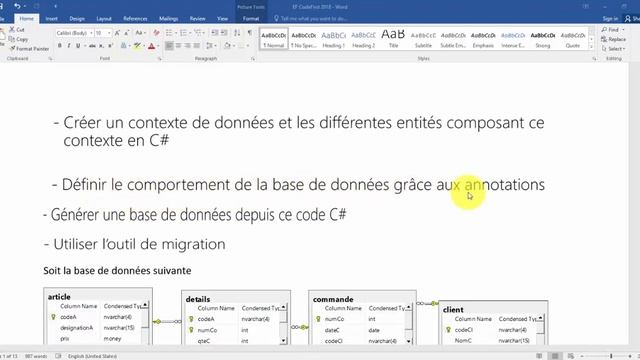Screen dimensions: 640x360
Task: Open the Design tab
Action: pyautogui.click(x=77, y=18)
